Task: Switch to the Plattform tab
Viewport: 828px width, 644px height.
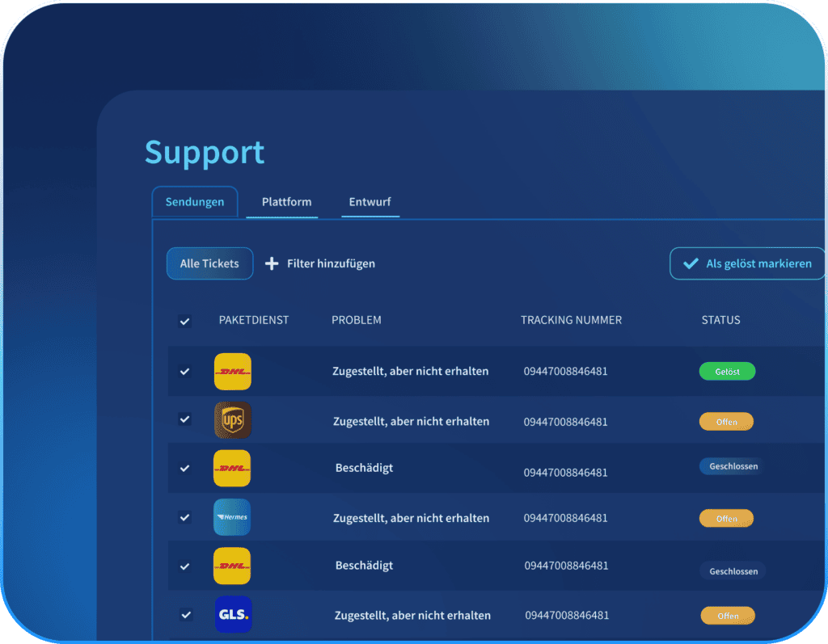Action: point(286,202)
